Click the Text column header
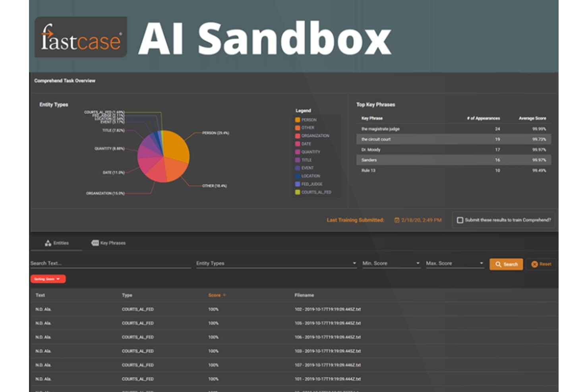The width and height of the screenshot is (588, 392). pyautogui.click(x=40, y=295)
